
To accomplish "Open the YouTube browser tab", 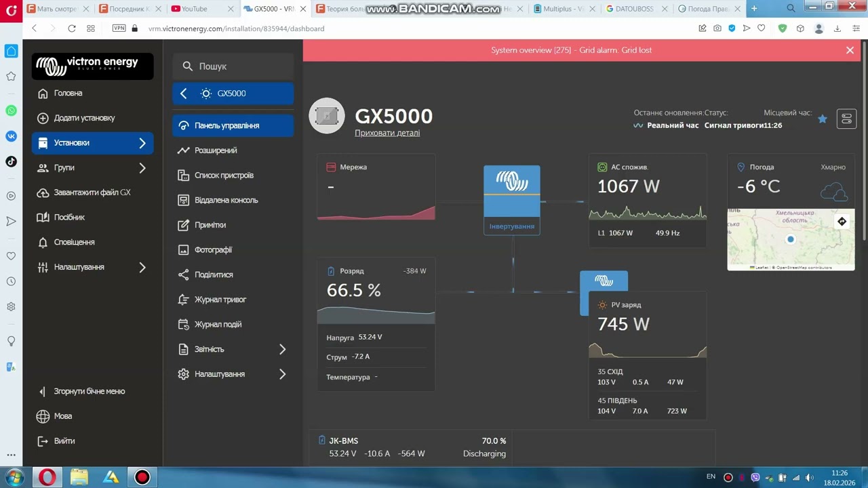I will (202, 9).
